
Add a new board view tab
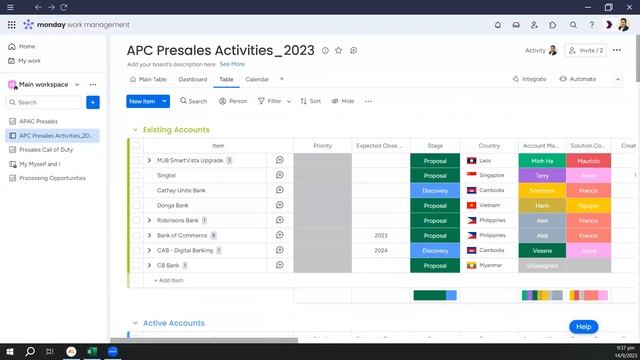click(282, 79)
